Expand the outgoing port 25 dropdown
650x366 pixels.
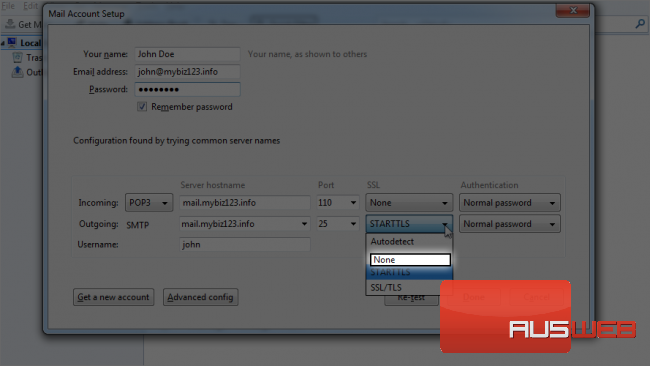point(337,224)
